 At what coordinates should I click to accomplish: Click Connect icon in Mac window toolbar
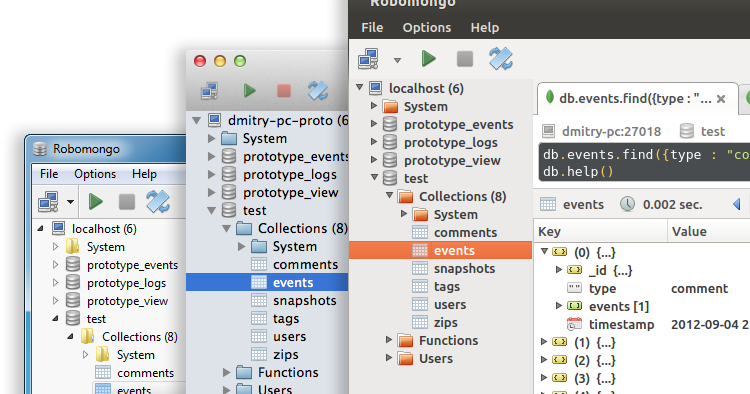210,91
